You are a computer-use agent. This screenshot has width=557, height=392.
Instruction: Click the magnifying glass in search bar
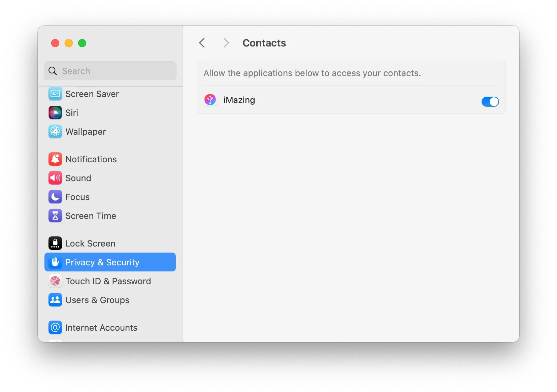coord(53,71)
